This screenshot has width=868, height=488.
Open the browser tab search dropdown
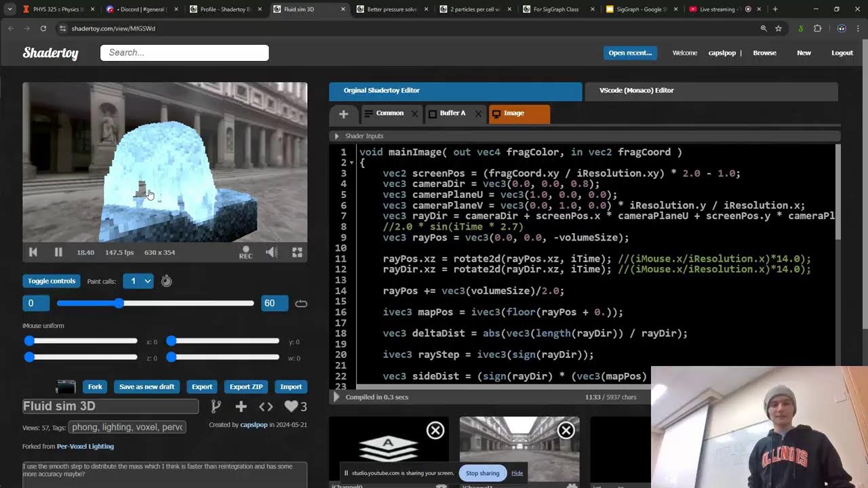(9, 9)
